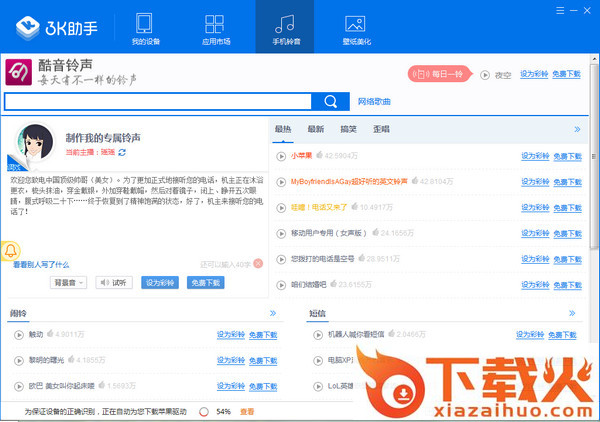Expand more in the 短信 section
Viewport: 600px width, 422px height.
pyautogui.click(x=572, y=313)
